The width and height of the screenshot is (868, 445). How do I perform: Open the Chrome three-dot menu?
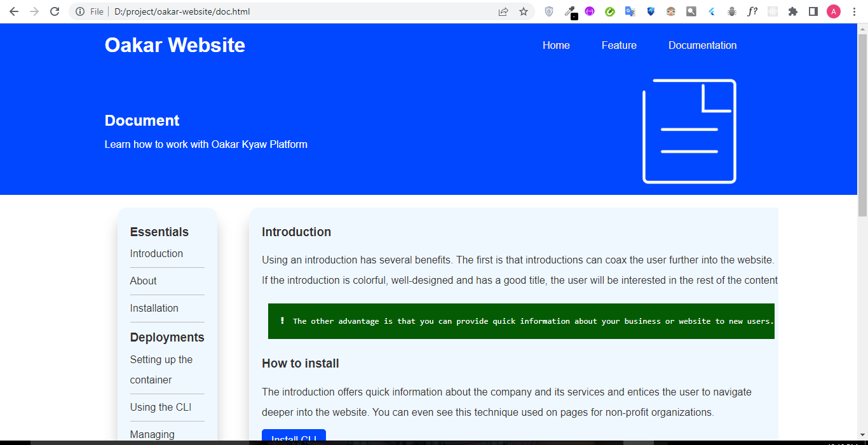(854, 11)
